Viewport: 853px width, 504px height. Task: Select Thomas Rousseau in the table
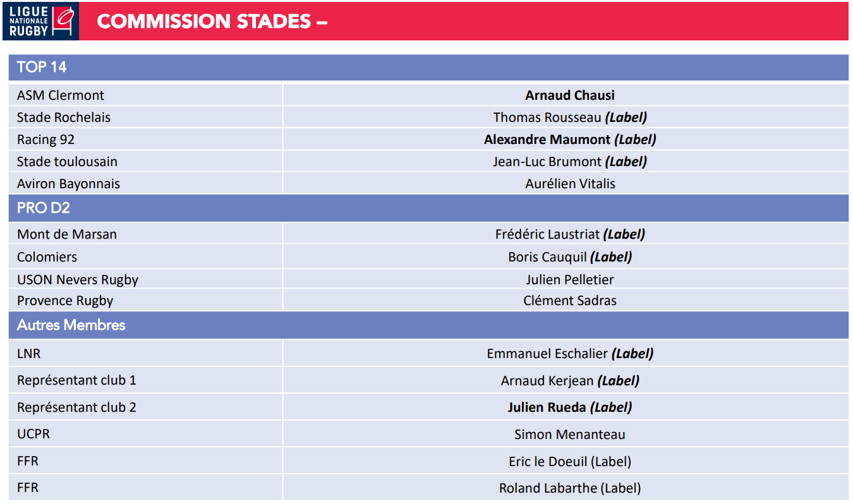tap(548, 117)
